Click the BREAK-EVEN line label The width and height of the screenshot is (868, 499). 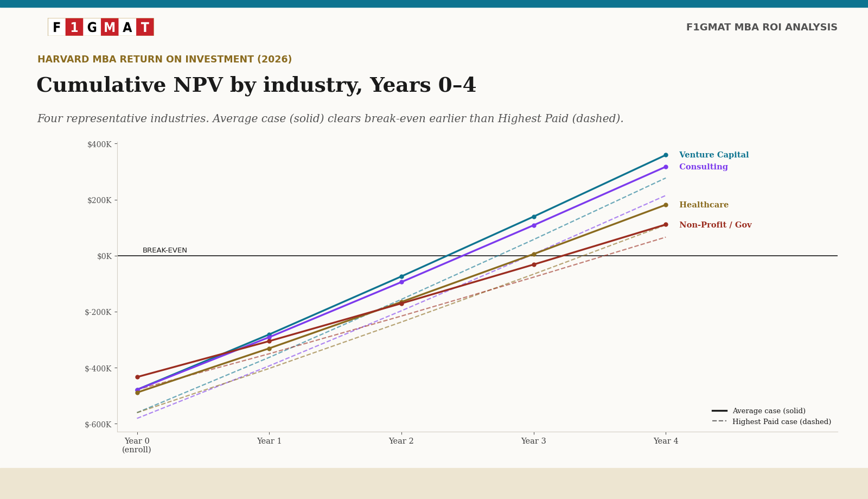[165, 251]
